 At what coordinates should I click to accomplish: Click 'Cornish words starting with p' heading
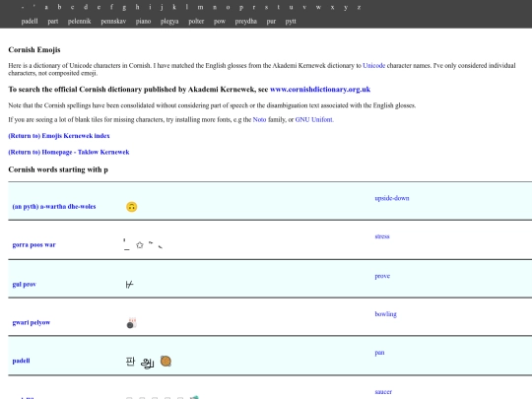(58, 169)
